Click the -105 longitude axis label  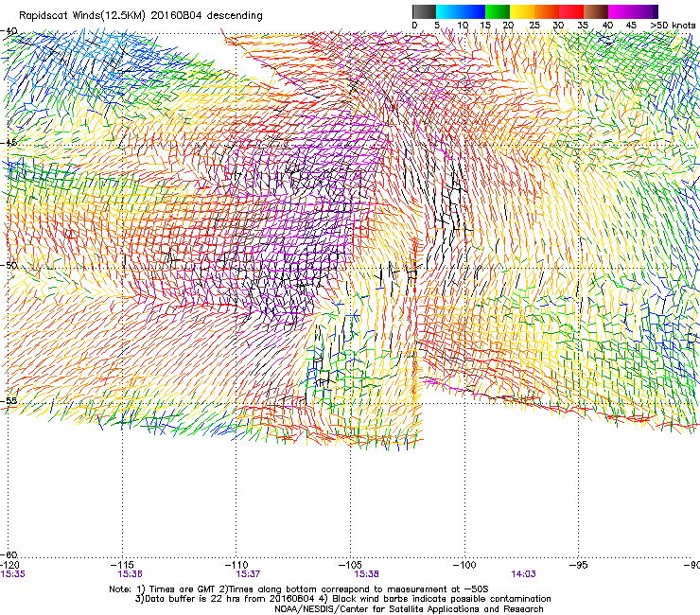[350, 565]
